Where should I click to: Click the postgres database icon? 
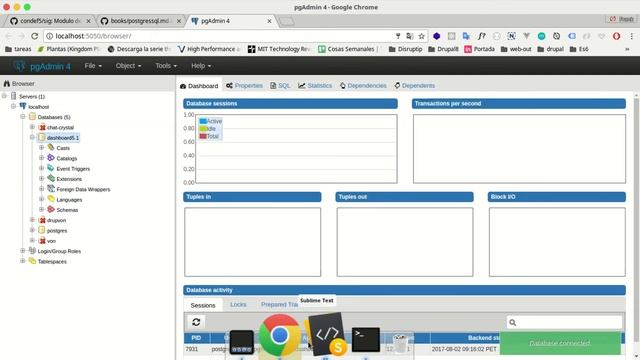[x=42, y=230]
